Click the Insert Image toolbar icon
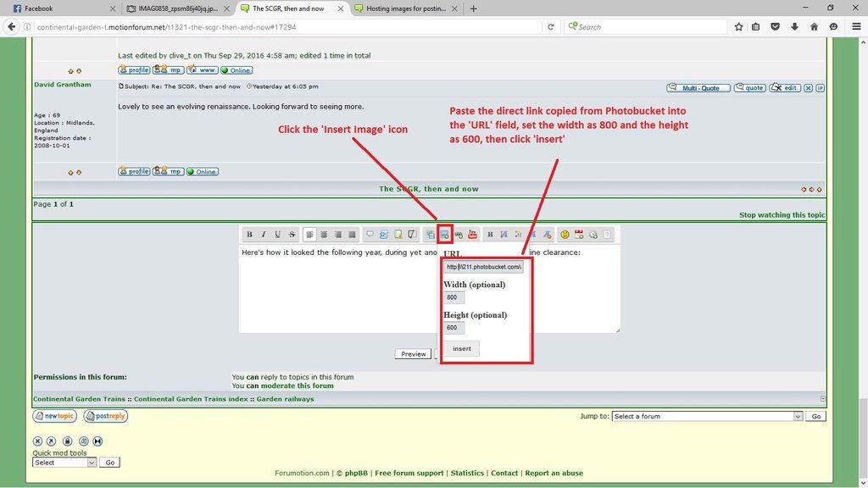The width and height of the screenshot is (868, 488). click(444, 235)
